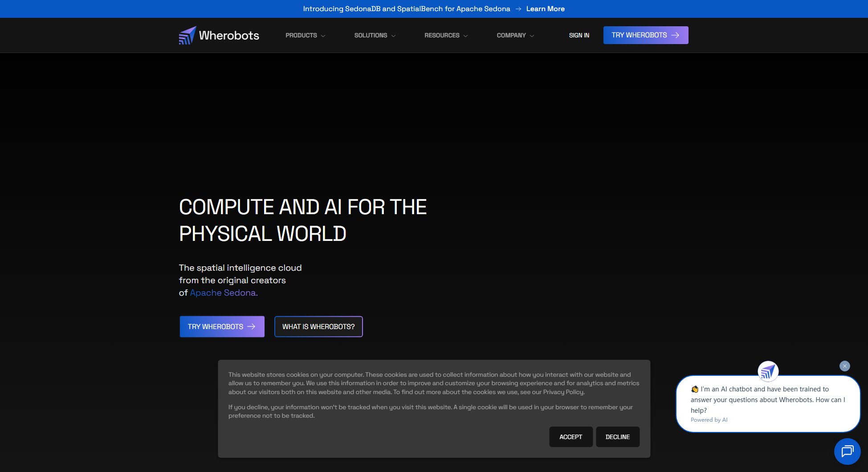Expand the Solutions menu chevron
Image resolution: width=868 pixels, height=472 pixels.
[393, 36]
